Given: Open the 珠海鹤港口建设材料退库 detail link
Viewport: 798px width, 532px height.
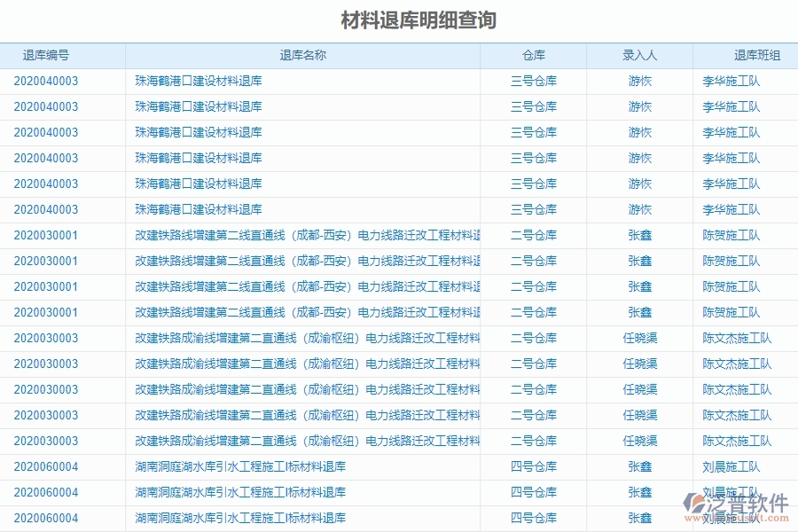Looking at the screenshot, I should [197, 81].
